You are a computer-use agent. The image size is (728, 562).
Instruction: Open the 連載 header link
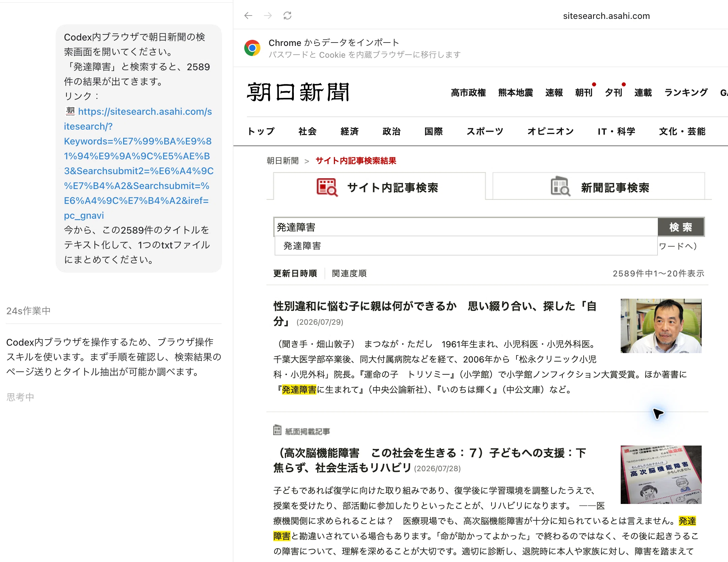(x=643, y=92)
